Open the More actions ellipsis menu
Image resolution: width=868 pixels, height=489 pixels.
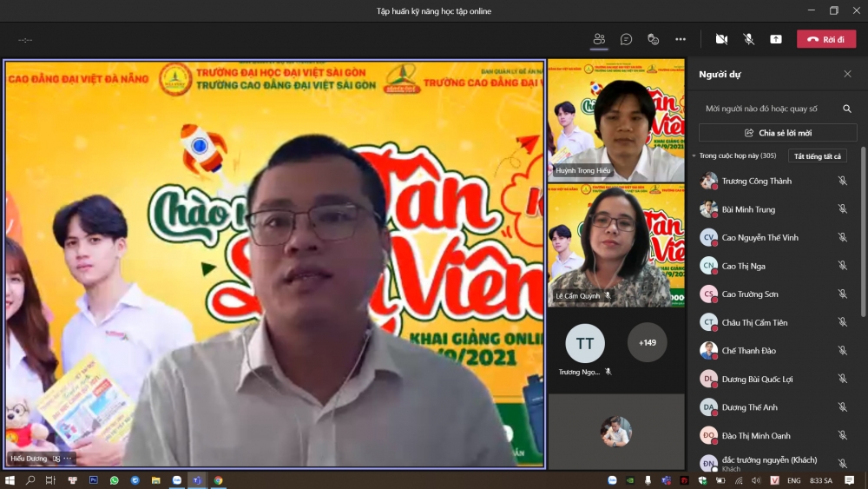(x=681, y=39)
